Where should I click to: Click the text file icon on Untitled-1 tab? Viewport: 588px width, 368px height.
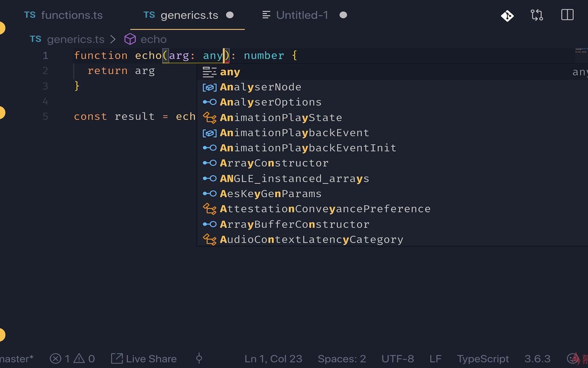click(x=266, y=15)
